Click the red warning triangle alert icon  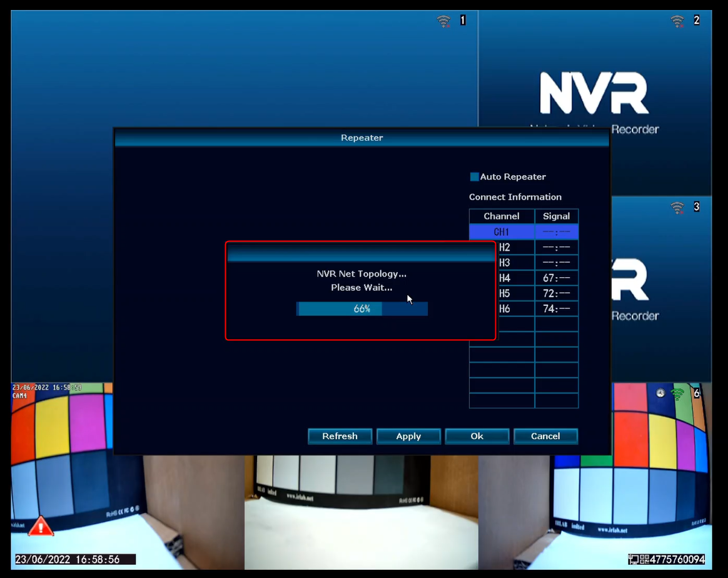click(41, 526)
